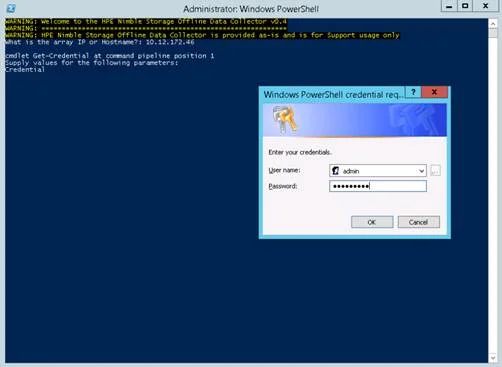Screen dimensions: 502x367
Task: Click the 'Password:' label
Action: [283, 186]
